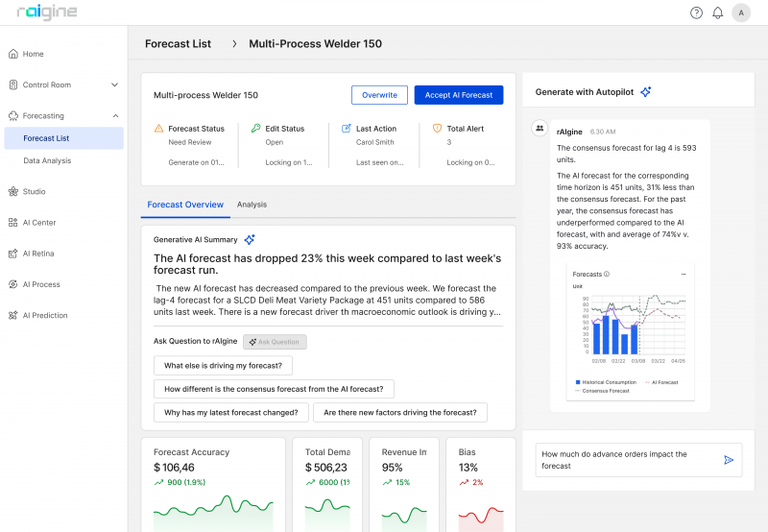The image size is (768, 532).
Task: Open notifications bell icon
Action: (x=717, y=13)
